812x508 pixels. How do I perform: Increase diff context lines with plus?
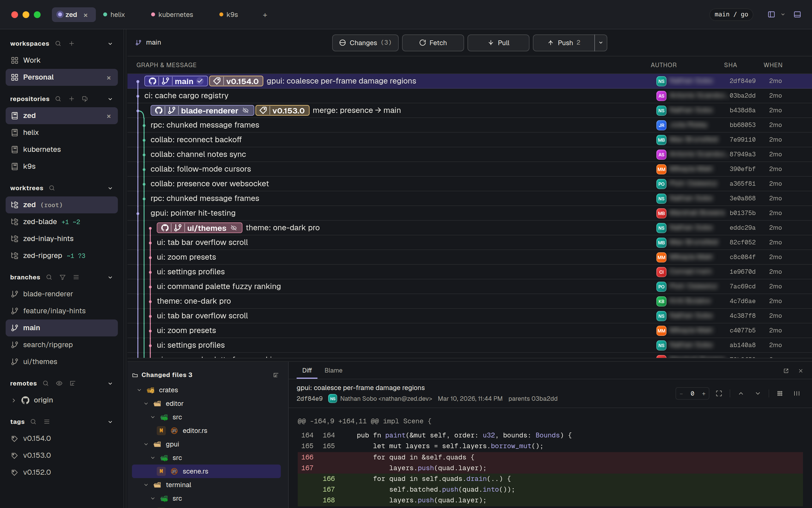(704, 393)
